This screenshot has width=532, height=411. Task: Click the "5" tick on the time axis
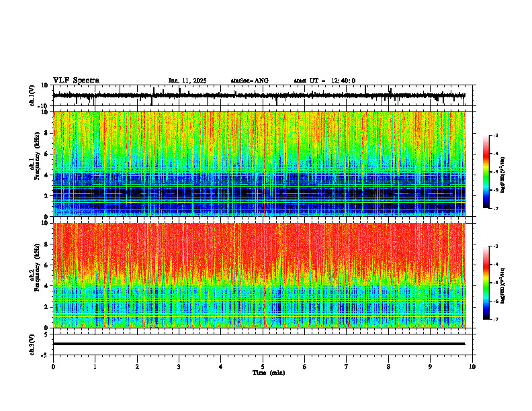(263, 367)
